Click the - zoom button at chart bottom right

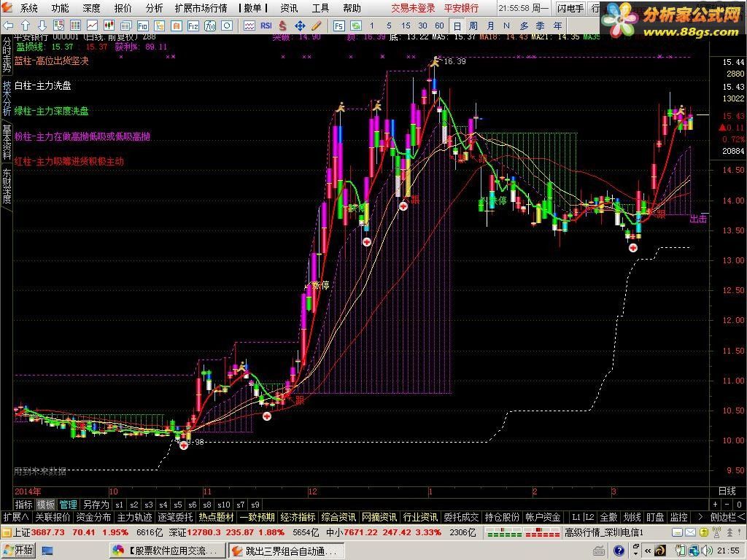(x=727, y=505)
